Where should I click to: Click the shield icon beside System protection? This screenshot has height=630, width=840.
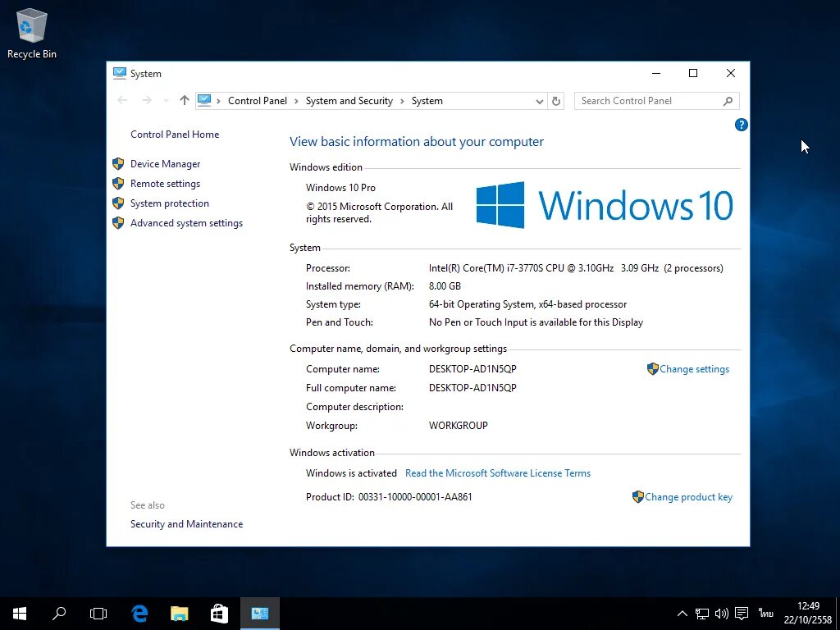click(x=118, y=203)
